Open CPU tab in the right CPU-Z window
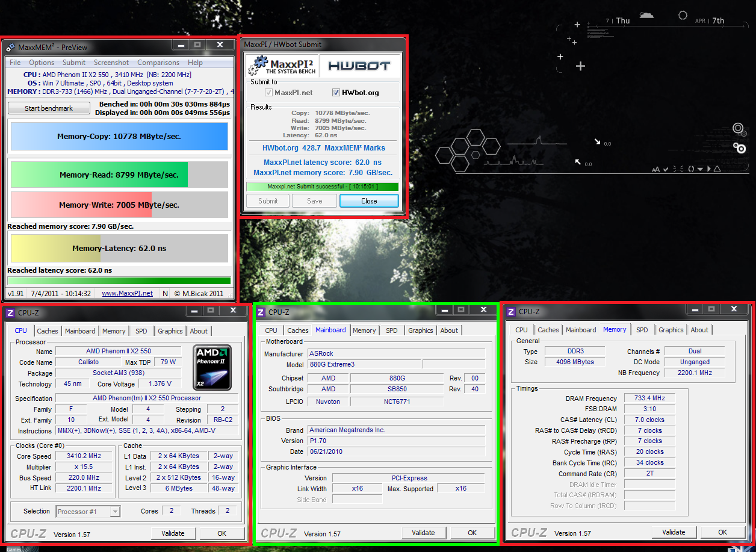Viewport: 756px width, 552px height. 522,330
